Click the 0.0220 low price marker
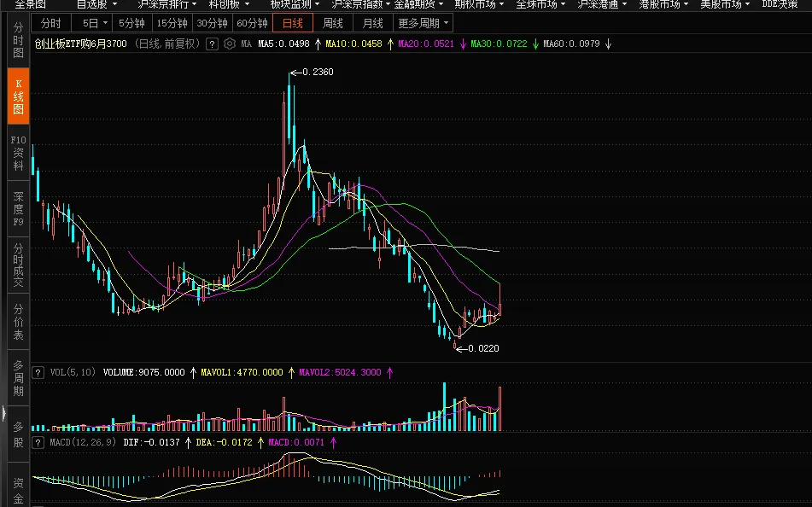The width and height of the screenshot is (812, 507). pyautogui.click(x=483, y=348)
